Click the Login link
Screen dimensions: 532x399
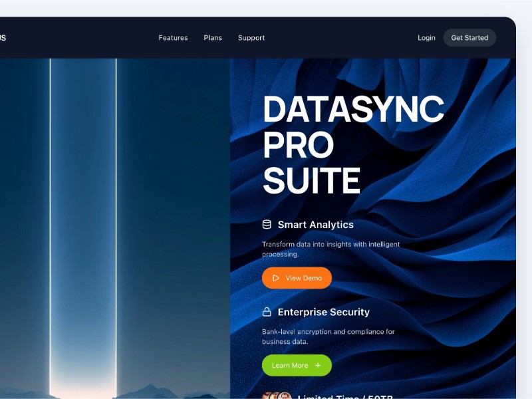pyautogui.click(x=426, y=38)
